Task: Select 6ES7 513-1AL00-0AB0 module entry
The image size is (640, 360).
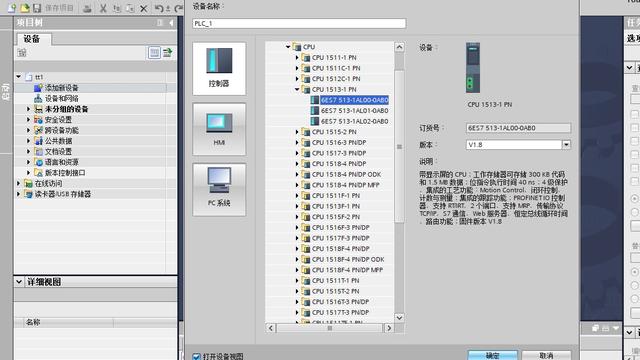Action: click(354, 100)
